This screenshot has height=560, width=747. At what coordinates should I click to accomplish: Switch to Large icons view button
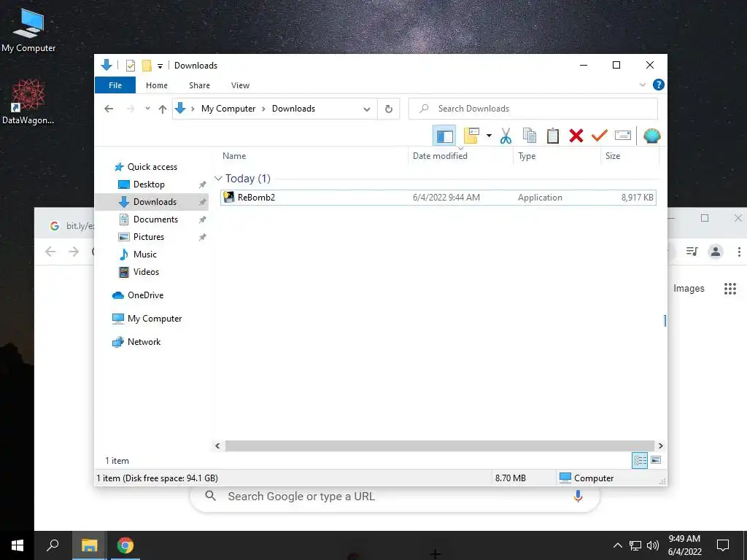click(656, 460)
